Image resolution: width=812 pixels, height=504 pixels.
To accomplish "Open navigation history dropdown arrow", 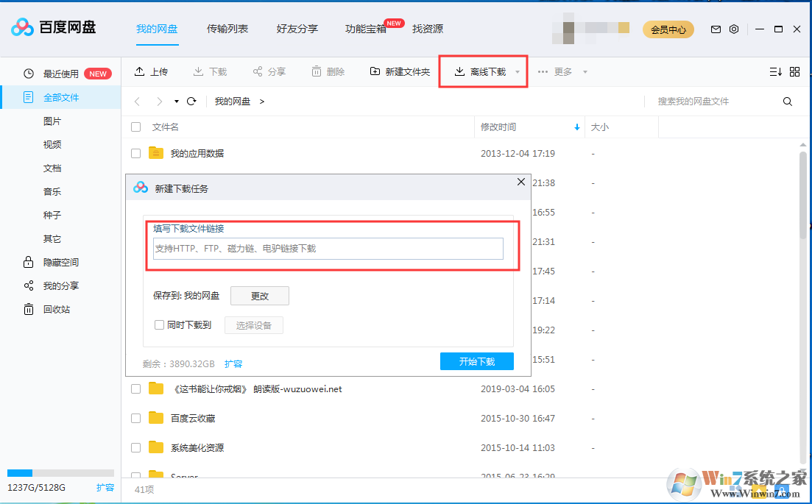I will pos(177,102).
